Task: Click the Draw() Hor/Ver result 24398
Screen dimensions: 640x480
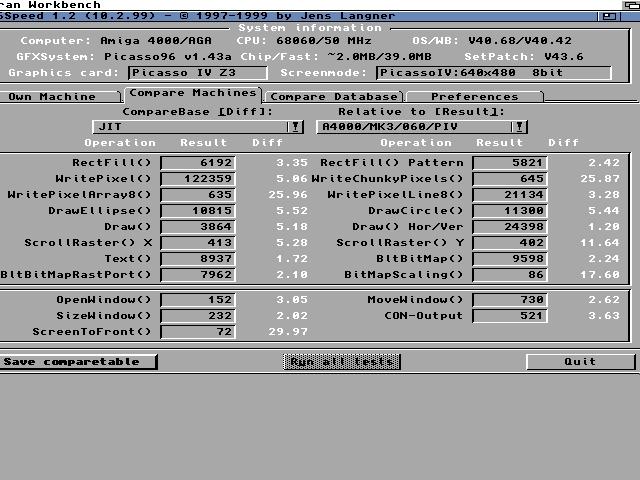Action: (x=510, y=227)
